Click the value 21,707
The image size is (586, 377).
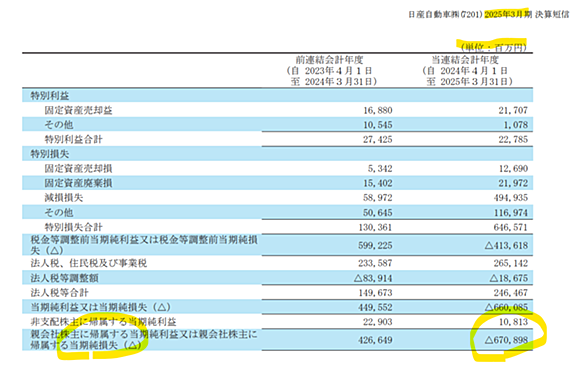pos(513,110)
